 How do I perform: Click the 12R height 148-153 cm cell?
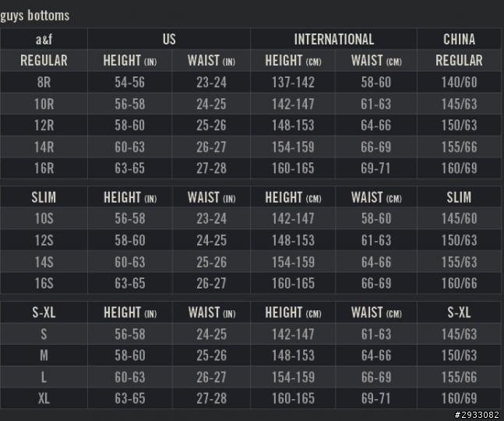pyautogui.click(x=293, y=126)
